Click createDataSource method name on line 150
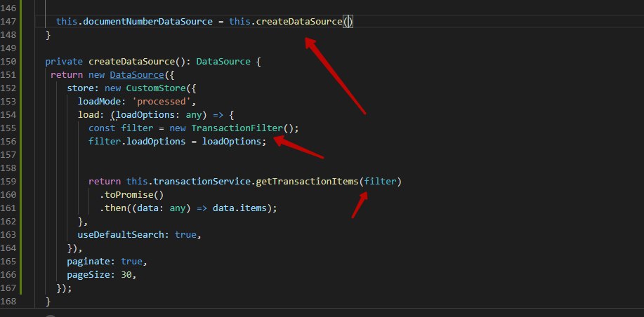 pos(132,62)
